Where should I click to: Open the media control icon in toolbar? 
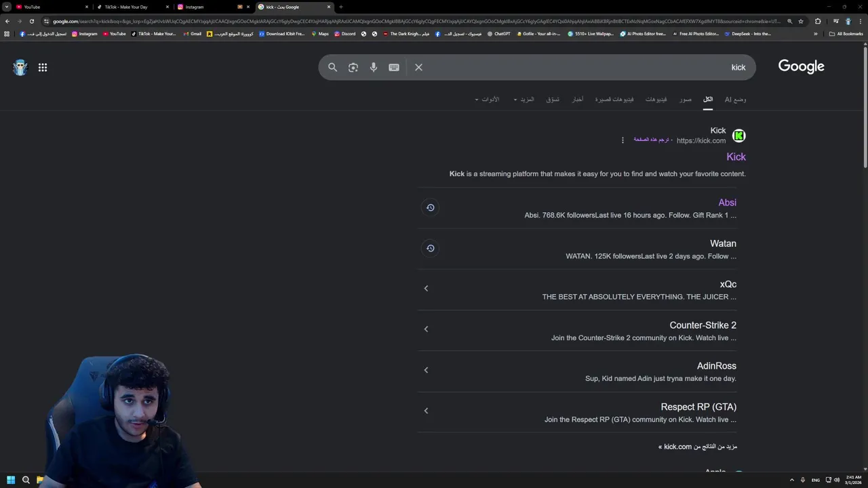point(835,21)
